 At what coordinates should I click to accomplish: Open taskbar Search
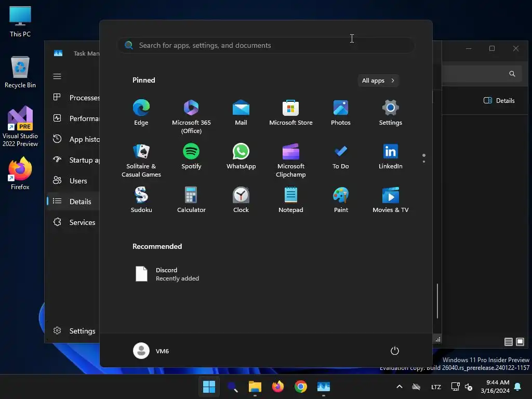232,387
